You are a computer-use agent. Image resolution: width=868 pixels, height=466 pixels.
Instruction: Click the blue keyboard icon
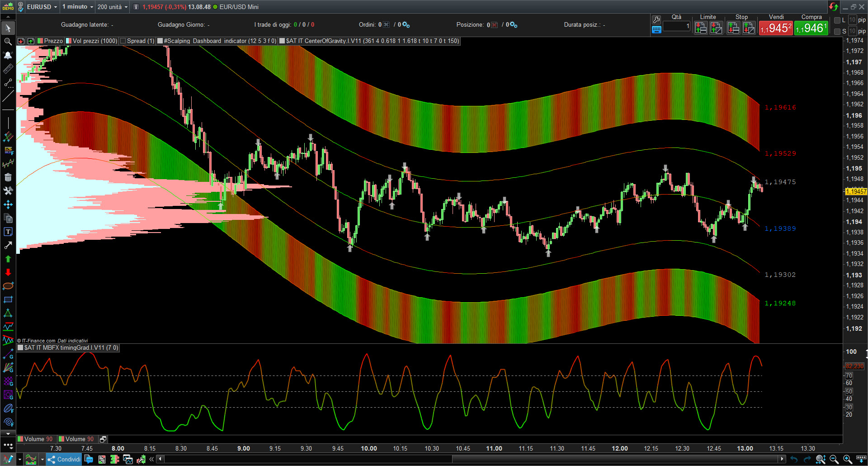coord(656,30)
